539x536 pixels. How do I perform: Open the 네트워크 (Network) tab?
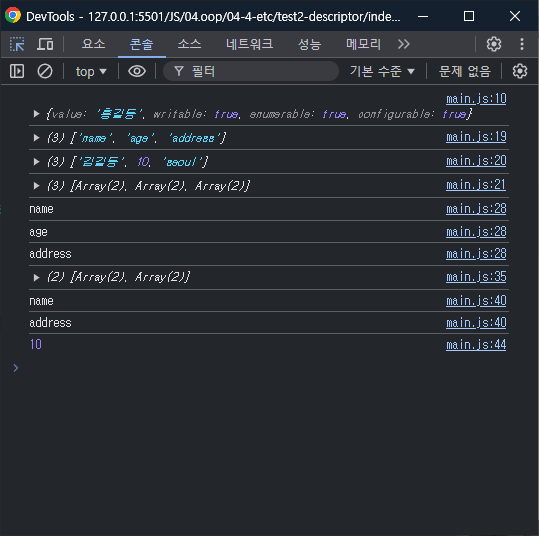pyautogui.click(x=249, y=44)
